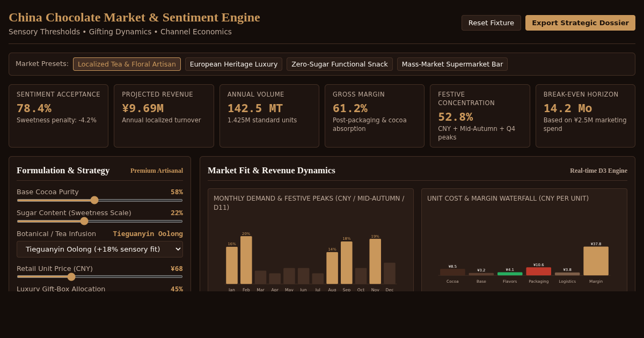Click the Luxury Gift-Box Allocation label

[x=61, y=289]
